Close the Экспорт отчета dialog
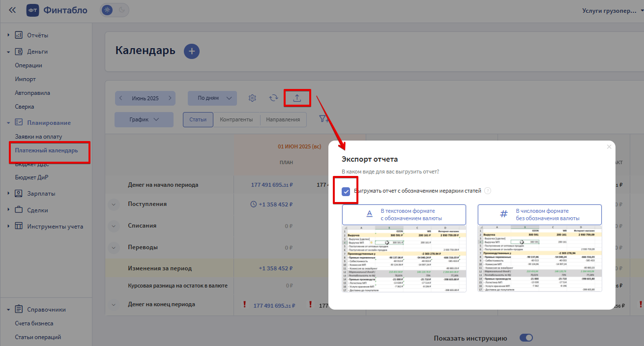 [x=609, y=146]
